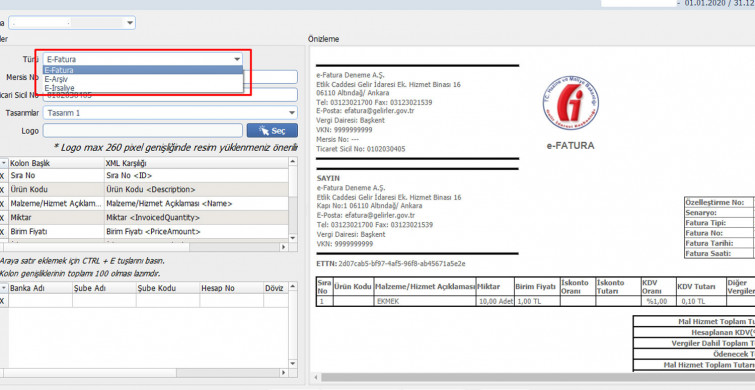Click the empty Banka Adı cell in first row
The height and width of the screenshot is (390, 755).
coord(40,301)
